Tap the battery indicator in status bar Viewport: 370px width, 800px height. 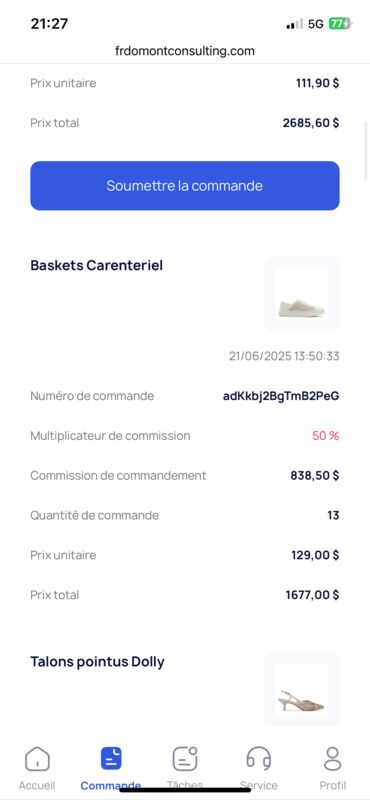[339, 24]
